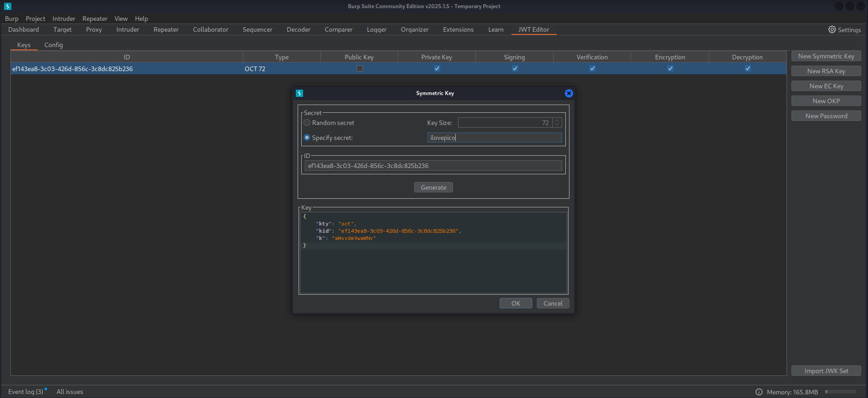
Task: Click the Specify secret text field
Action: coord(495,138)
